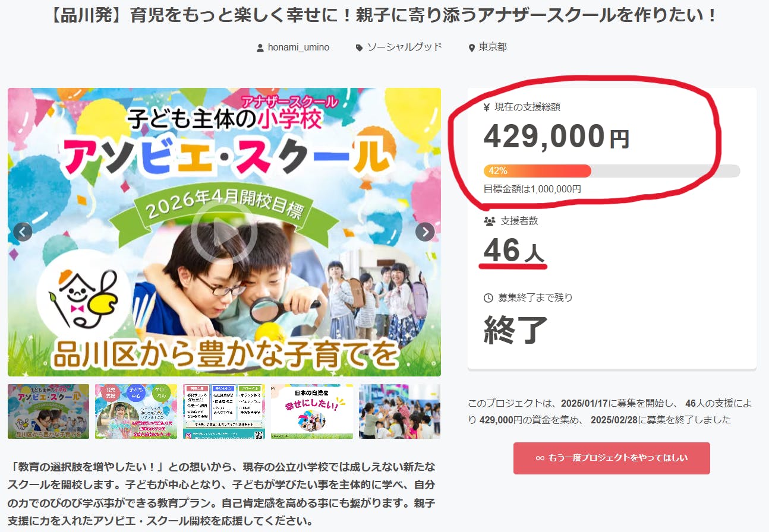The width and height of the screenshot is (769, 532).
Task: Click the yen icon next to 現在の支援総額
Action: tap(487, 107)
